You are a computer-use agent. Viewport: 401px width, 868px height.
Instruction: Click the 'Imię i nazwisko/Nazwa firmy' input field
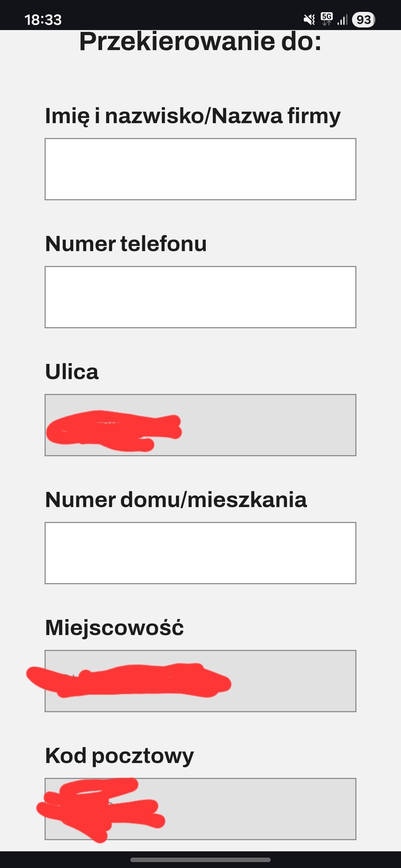200,169
